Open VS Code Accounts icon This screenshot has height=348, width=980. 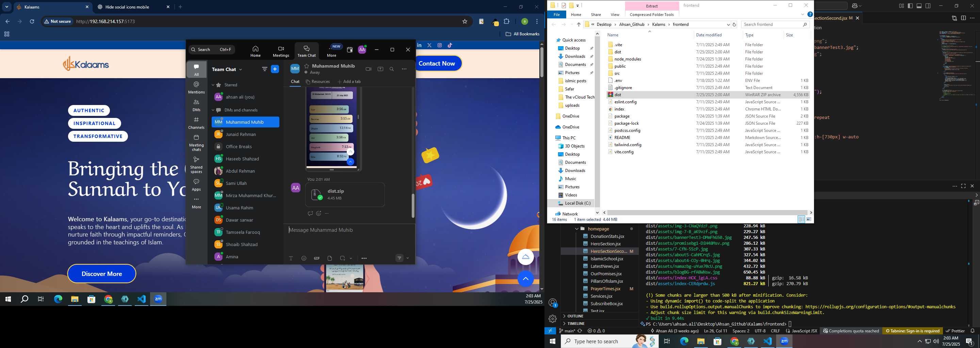click(x=553, y=303)
